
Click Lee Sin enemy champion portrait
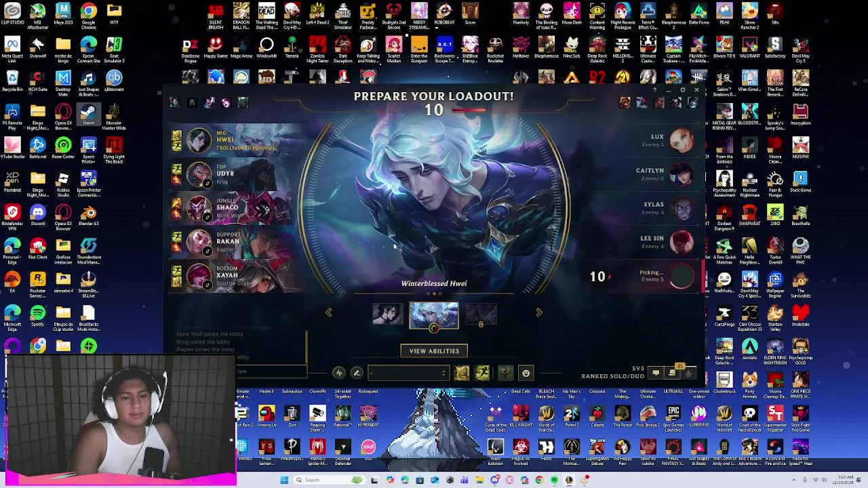pos(682,242)
